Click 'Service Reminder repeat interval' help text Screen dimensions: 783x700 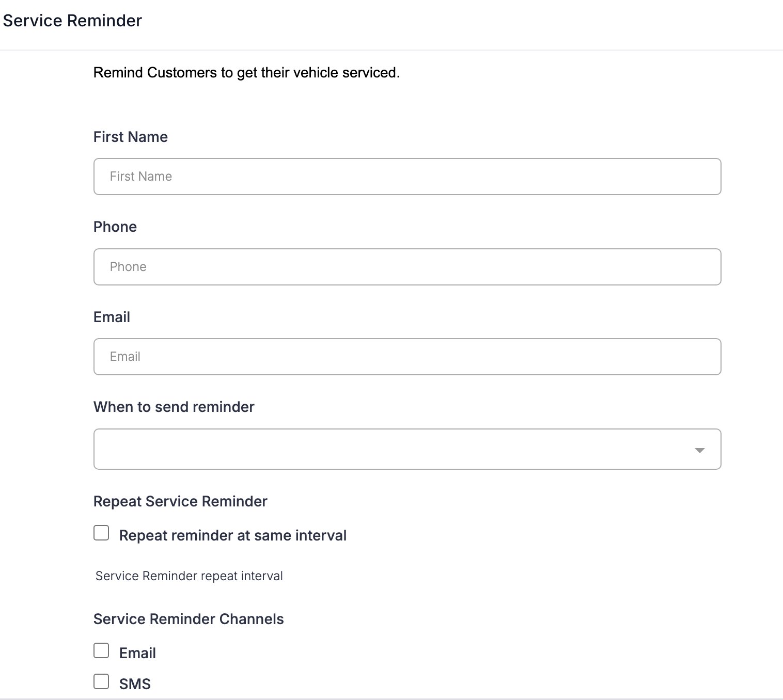189,576
